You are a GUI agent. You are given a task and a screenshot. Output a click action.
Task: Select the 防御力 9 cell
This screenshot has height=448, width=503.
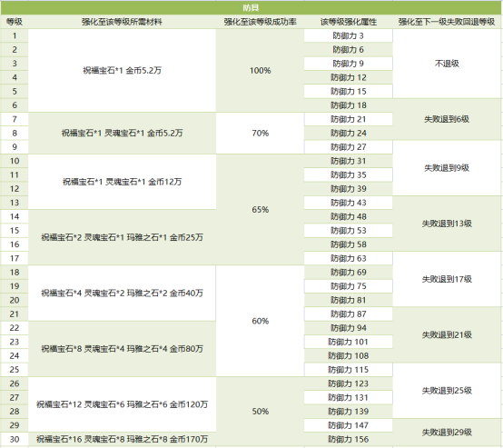pyautogui.click(x=349, y=64)
